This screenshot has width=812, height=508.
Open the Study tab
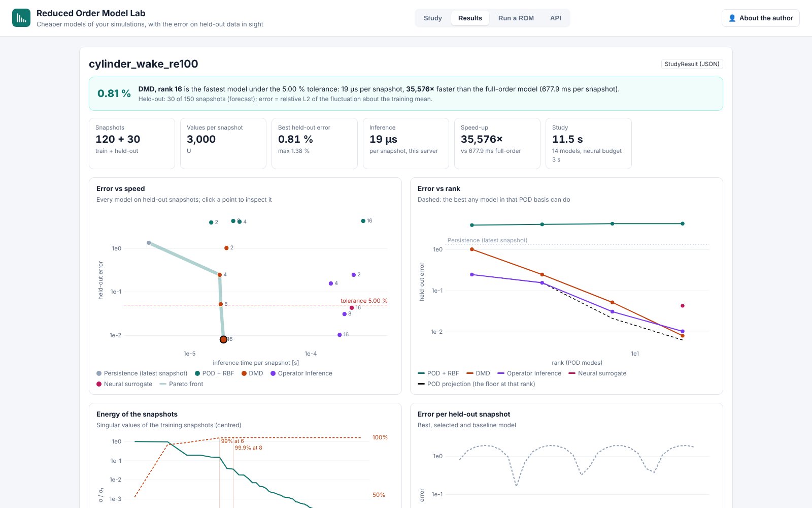pos(433,18)
